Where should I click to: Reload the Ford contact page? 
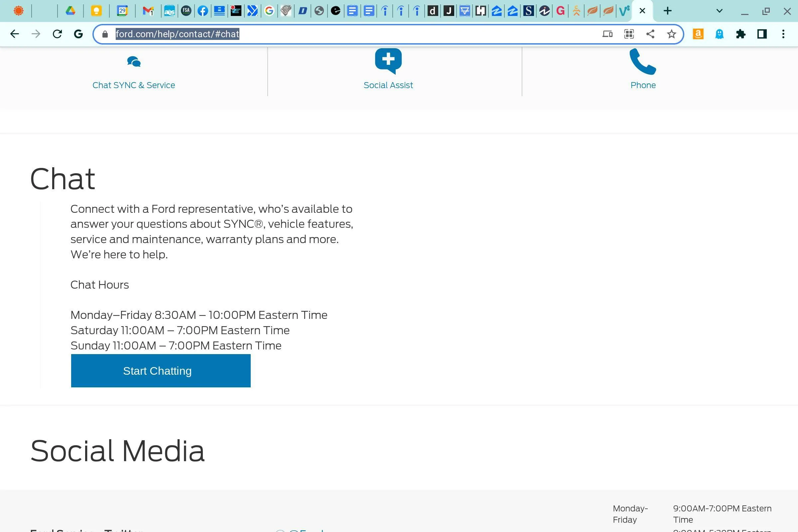click(57, 34)
